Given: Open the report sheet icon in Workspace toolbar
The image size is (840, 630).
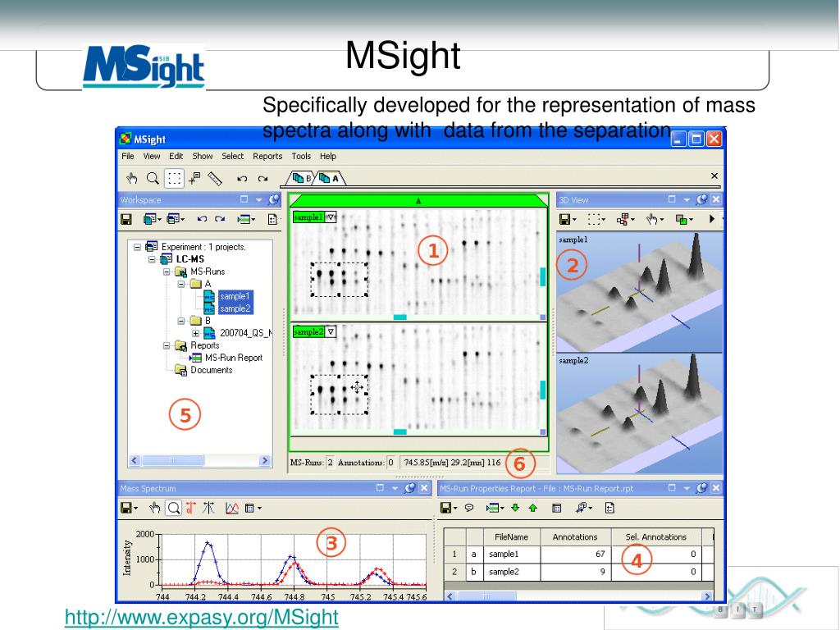Looking at the screenshot, I should [x=272, y=219].
